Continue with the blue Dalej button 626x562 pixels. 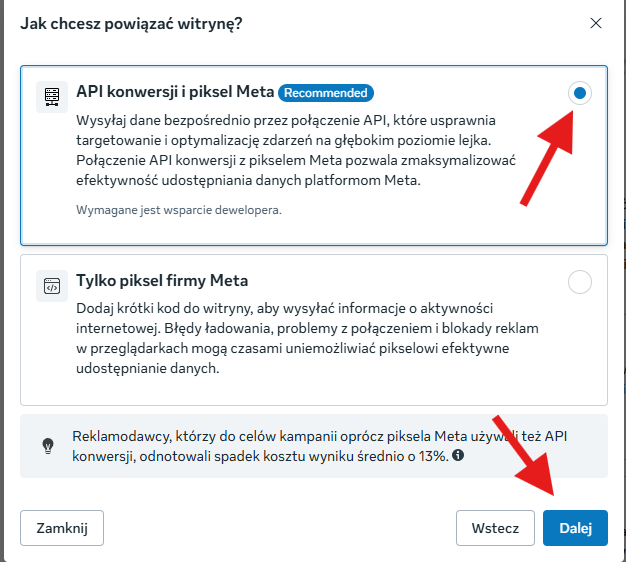coord(575,527)
